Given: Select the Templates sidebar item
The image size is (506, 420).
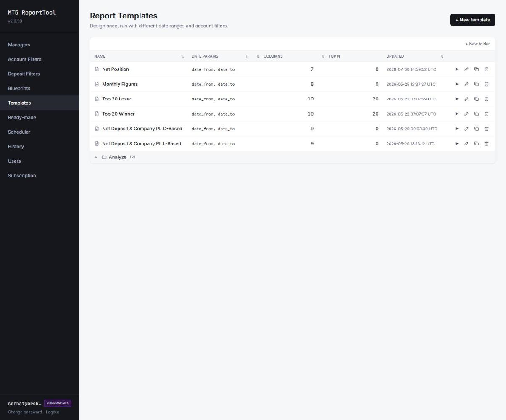Looking at the screenshot, I should click(x=40, y=103).
